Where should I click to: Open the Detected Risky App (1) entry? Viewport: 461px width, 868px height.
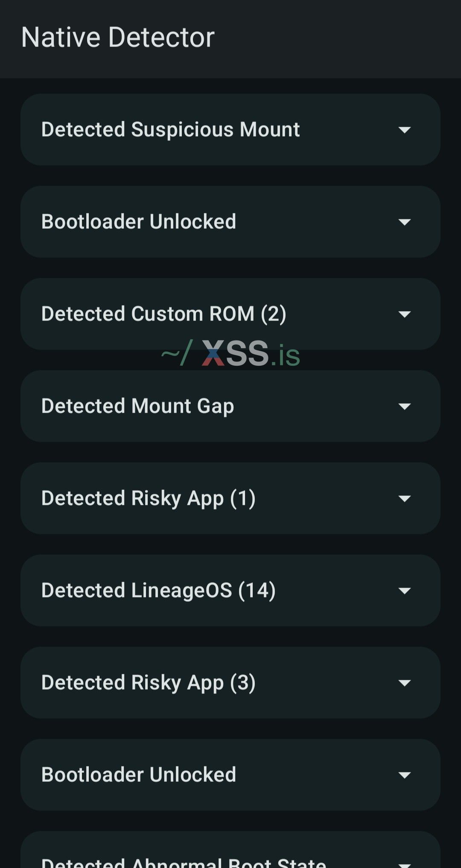148,498
